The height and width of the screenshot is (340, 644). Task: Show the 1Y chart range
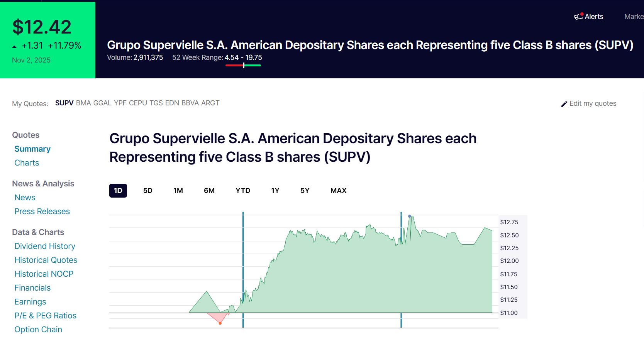[275, 191]
